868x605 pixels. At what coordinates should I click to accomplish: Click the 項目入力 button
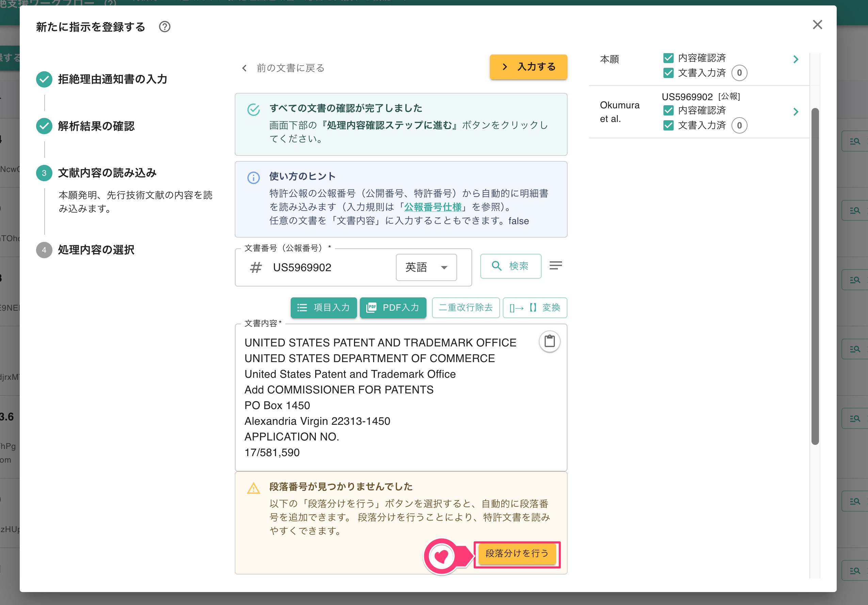tap(324, 308)
